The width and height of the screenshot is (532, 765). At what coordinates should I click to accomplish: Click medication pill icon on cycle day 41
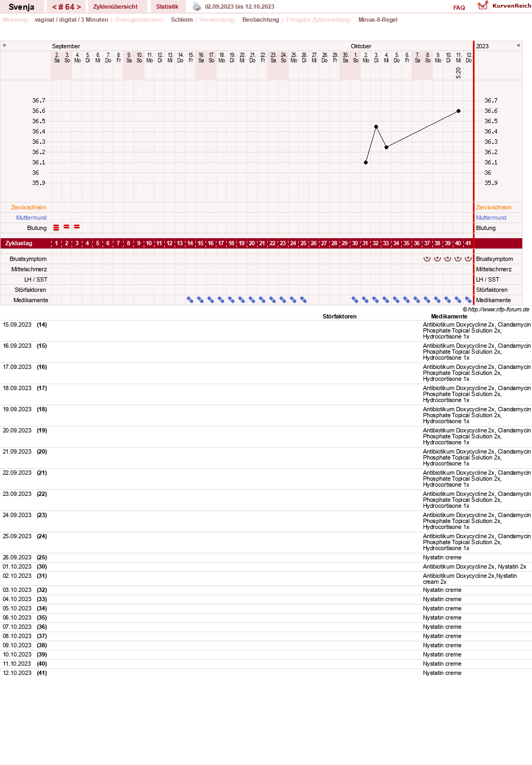point(468,299)
